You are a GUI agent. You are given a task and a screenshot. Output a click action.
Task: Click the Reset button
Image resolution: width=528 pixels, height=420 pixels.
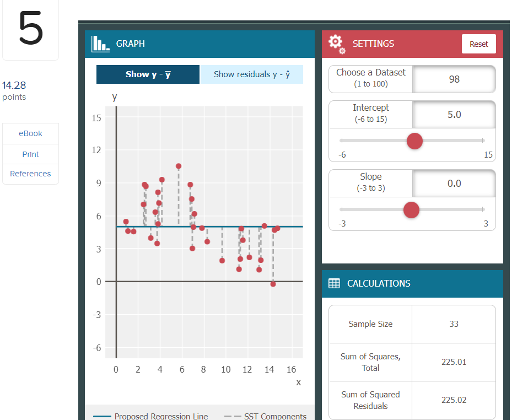[478, 44]
